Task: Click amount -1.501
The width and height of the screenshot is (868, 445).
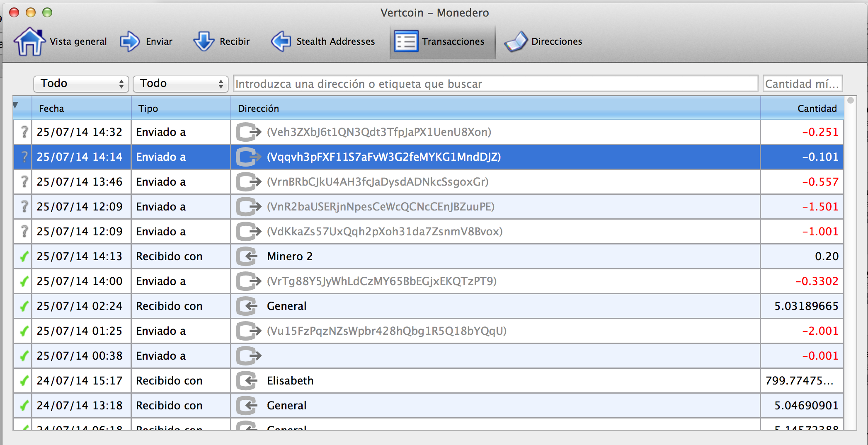Action: pos(820,207)
